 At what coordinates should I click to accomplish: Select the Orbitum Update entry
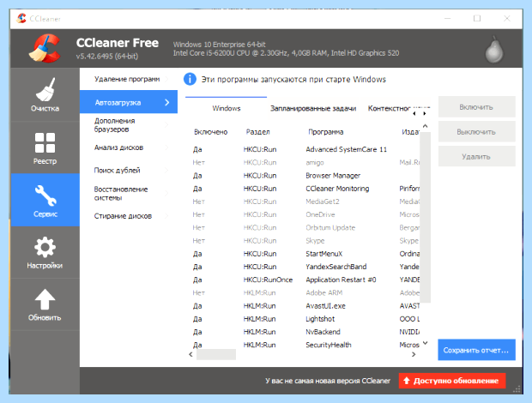pyautogui.click(x=305, y=227)
